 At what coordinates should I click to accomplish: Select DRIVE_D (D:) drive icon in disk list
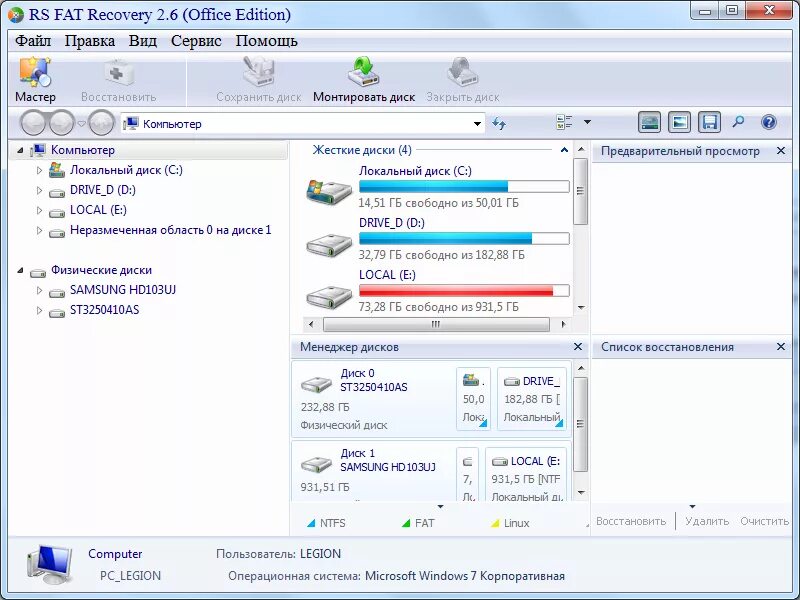point(329,245)
